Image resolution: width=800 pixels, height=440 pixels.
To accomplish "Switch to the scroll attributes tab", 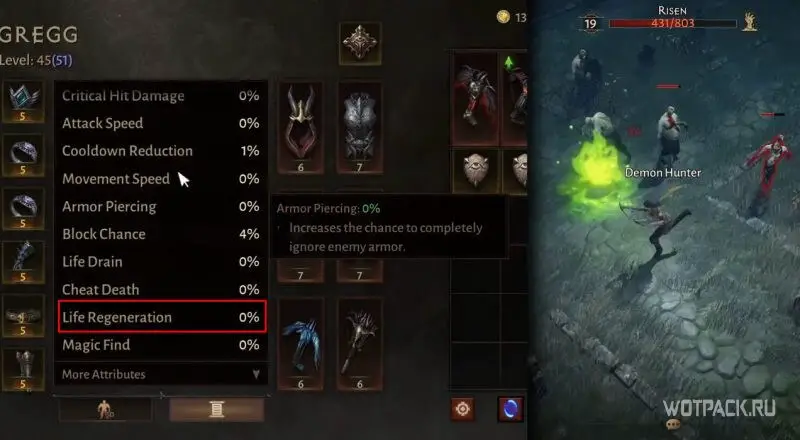I will [x=217, y=409].
